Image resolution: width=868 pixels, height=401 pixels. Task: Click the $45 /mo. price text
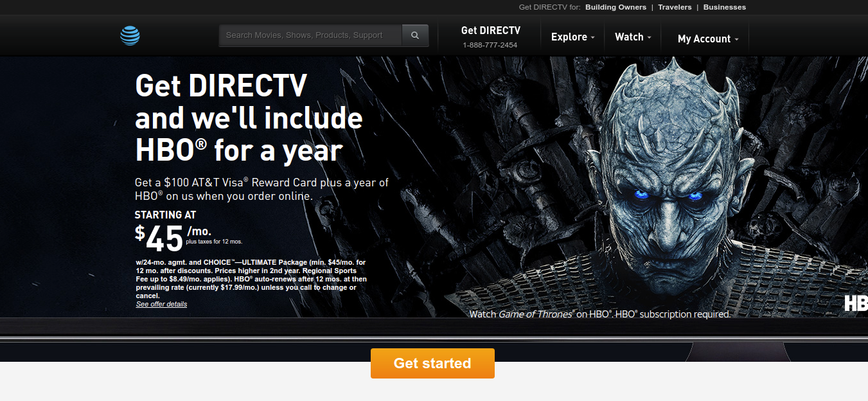(x=173, y=238)
